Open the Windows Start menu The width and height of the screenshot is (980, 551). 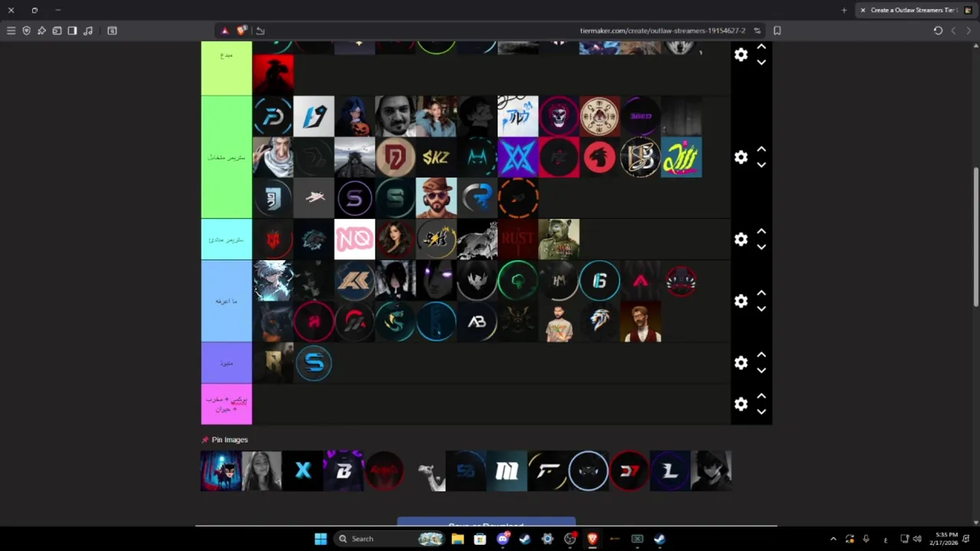click(321, 539)
